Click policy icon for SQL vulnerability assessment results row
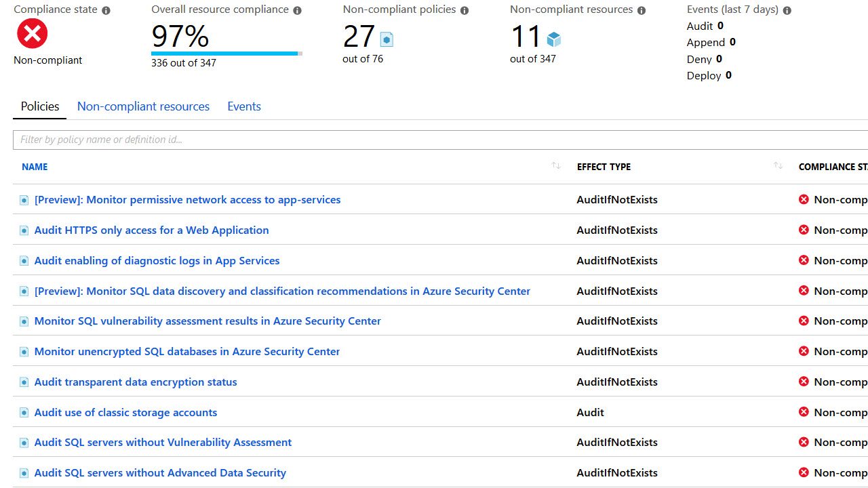The image size is (868, 488). point(24,321)
